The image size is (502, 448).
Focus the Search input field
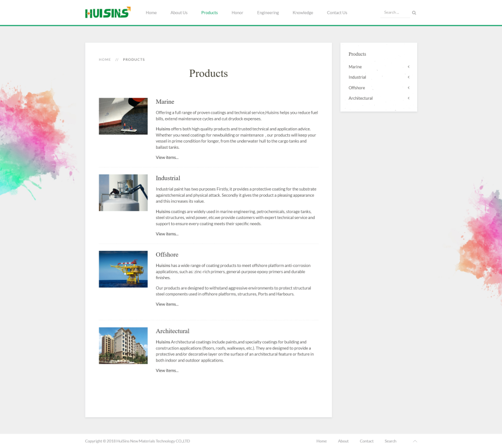(x=395, y=12)
